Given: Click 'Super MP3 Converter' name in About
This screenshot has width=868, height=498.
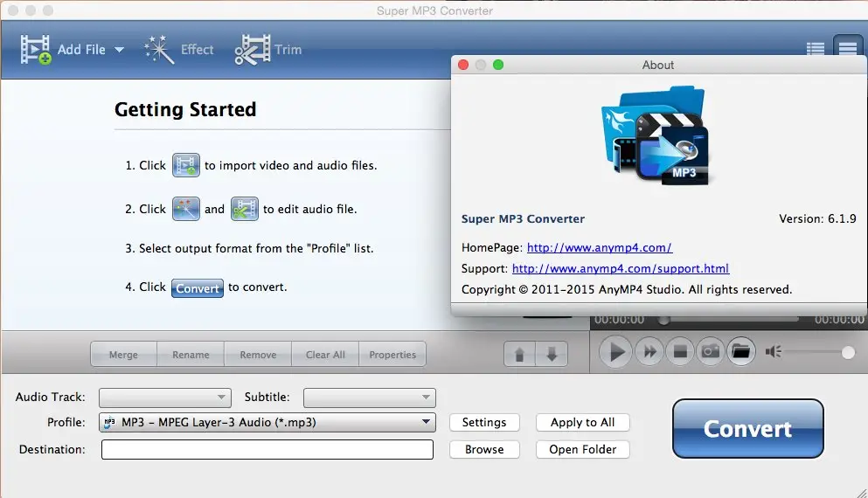Looking at the screenshot, I should point(523,219).
